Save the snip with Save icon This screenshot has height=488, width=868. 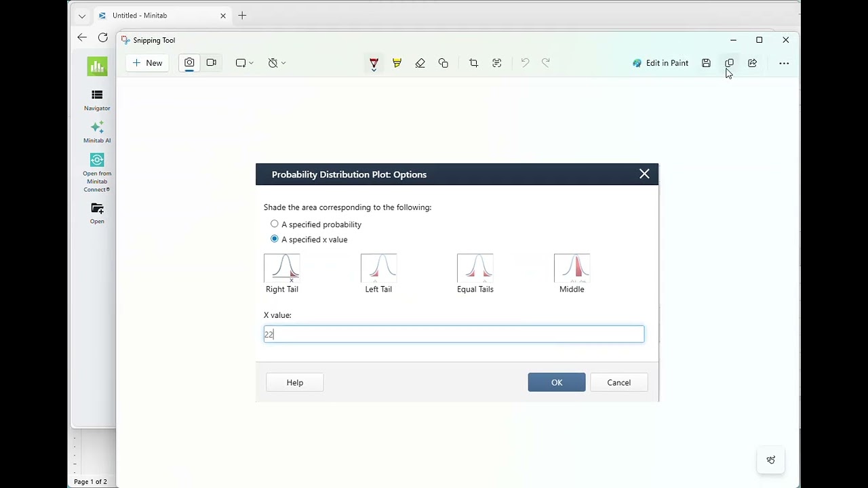706,63
